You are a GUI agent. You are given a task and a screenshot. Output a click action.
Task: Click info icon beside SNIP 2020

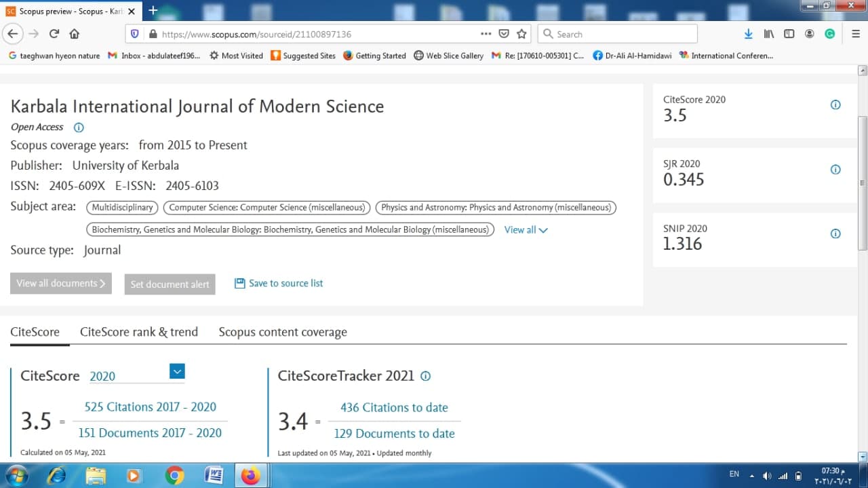point(835,233)
